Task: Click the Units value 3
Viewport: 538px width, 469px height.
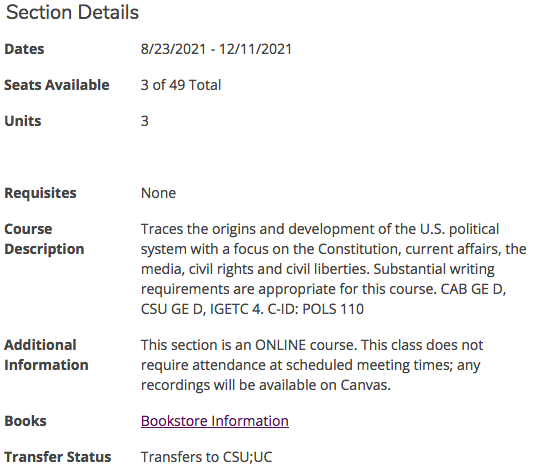Action: (145, 121)
